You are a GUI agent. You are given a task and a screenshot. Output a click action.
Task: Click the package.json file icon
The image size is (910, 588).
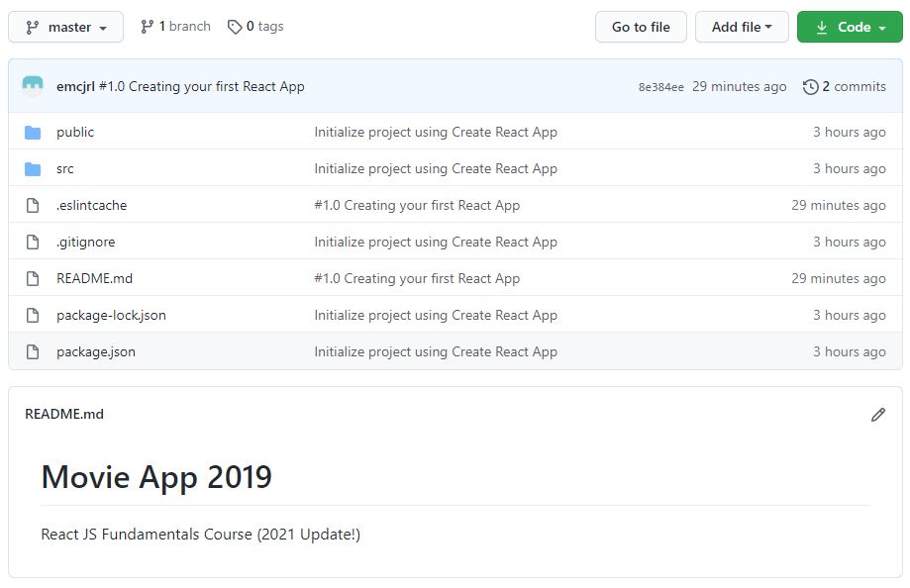[x=33, y=351]
